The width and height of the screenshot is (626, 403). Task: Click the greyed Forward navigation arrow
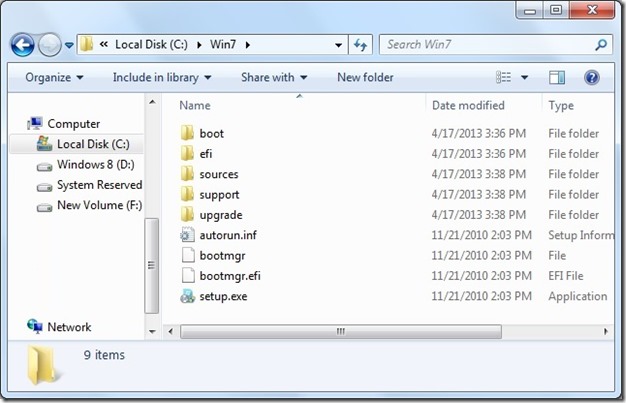50,45
